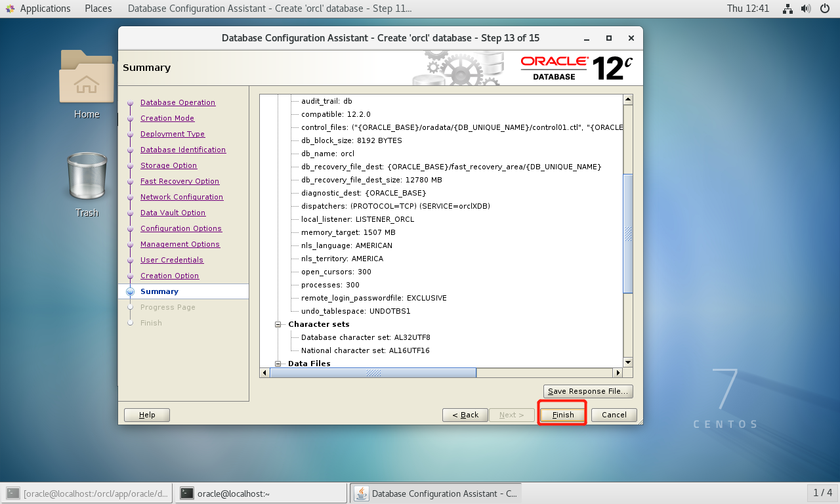Select the current Summary step
The height and width of the screenshot is (504, 840).
159,291
